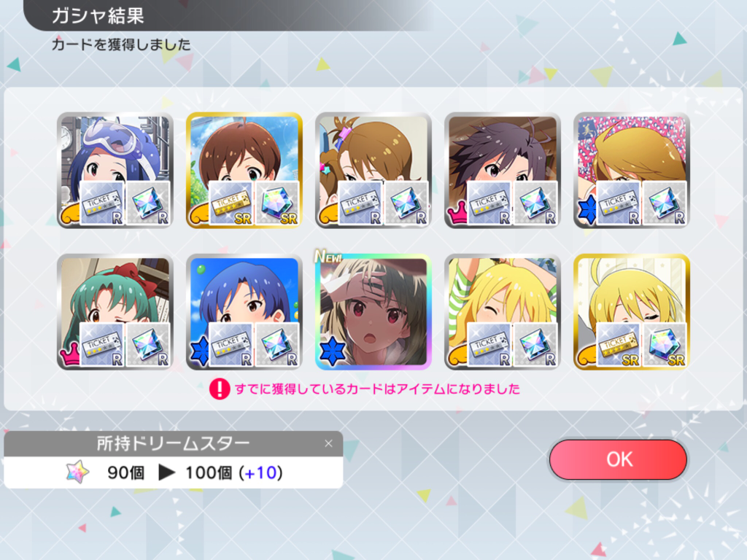Viewport: 747px width, 560px height.
Task: Select the side-ponytail brown-haired girl card
Action: tap(373, 170)
